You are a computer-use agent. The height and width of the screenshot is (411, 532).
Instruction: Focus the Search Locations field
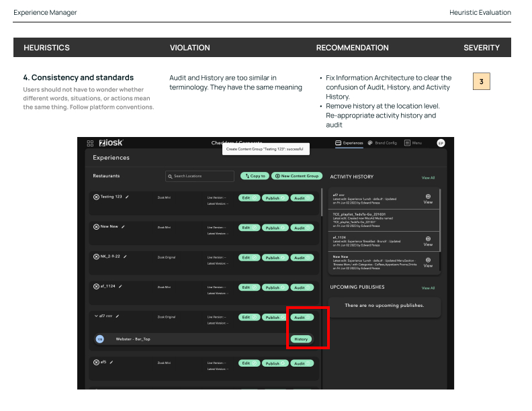pos(199,176)
